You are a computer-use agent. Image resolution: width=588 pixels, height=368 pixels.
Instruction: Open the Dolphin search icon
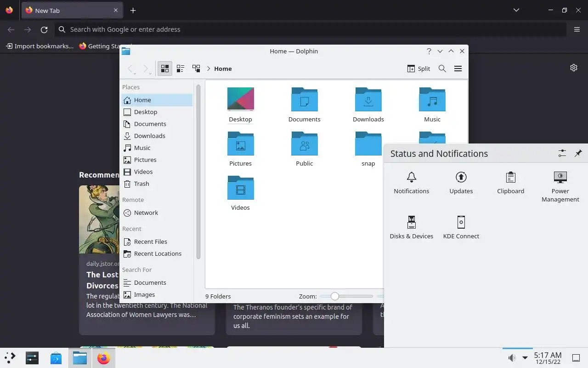click(x=442, y=69)
